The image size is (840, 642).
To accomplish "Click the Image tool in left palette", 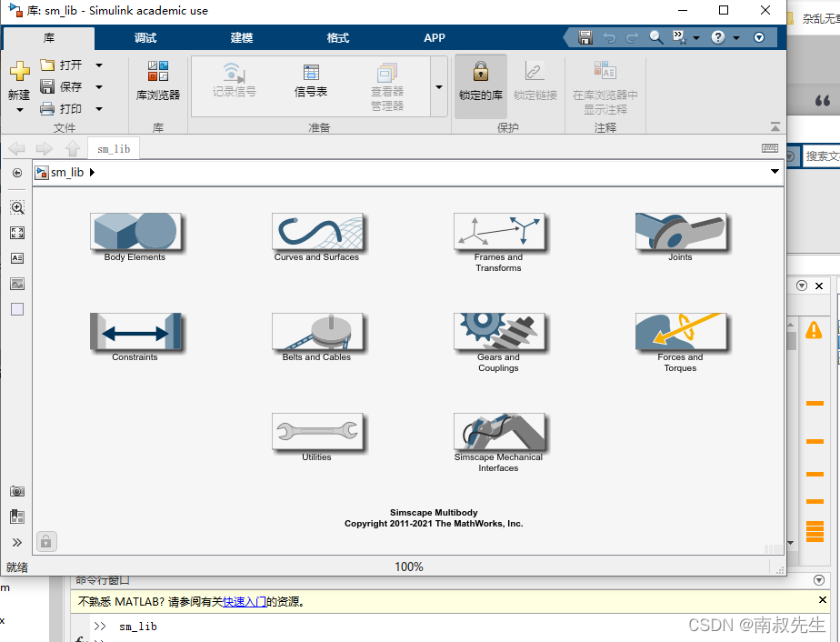I will (17, 284).
